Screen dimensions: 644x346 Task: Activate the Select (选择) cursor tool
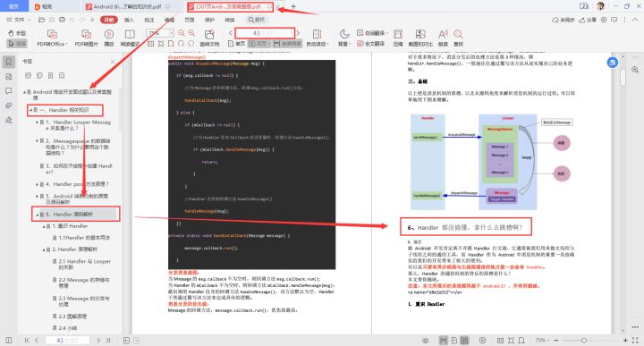[x=17, y=43]
